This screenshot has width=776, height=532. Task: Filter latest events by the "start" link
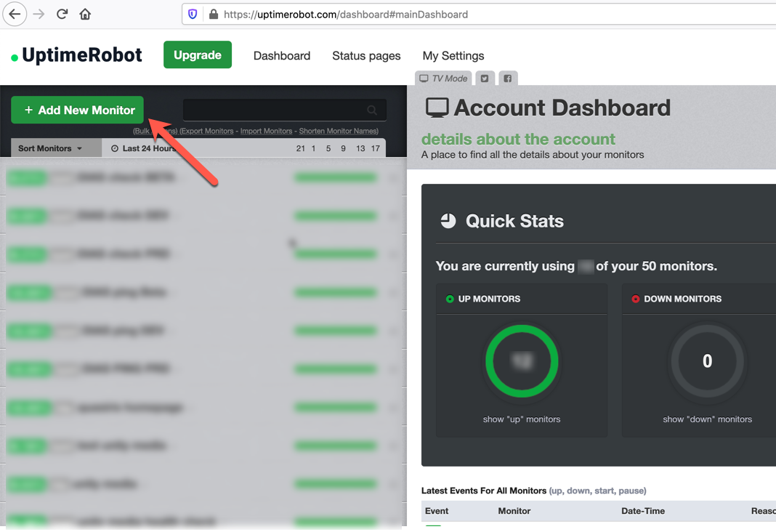click(x=604, y=491)
